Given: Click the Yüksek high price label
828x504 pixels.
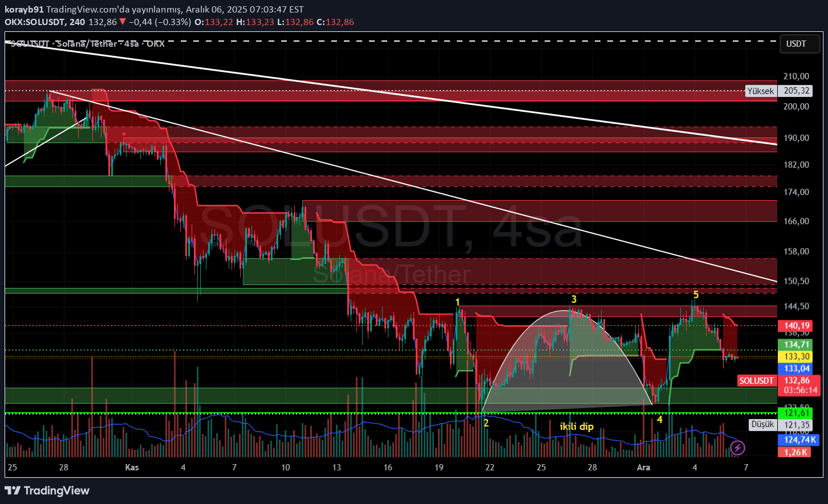Looking at the screenshot, I should tap(761, 91).
